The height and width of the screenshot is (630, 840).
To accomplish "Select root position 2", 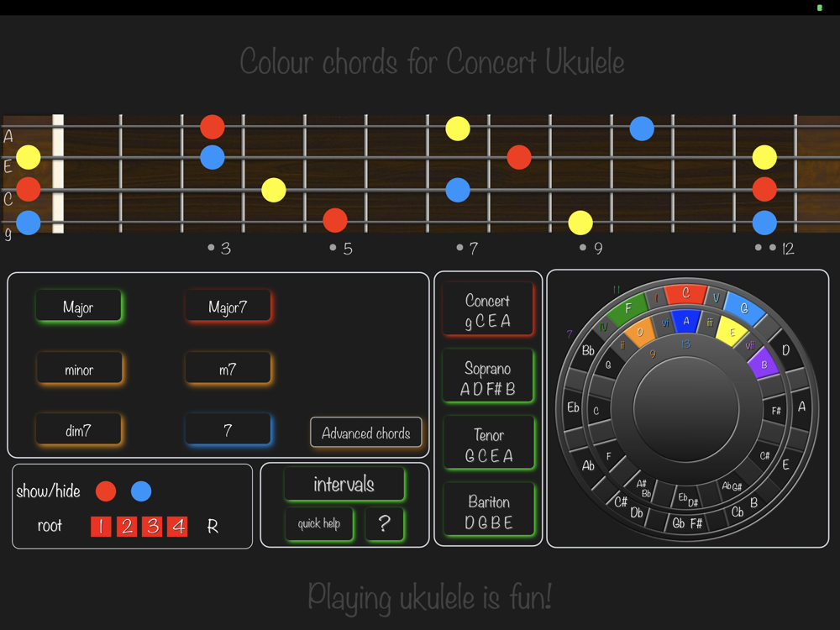I will click(127, 527).
